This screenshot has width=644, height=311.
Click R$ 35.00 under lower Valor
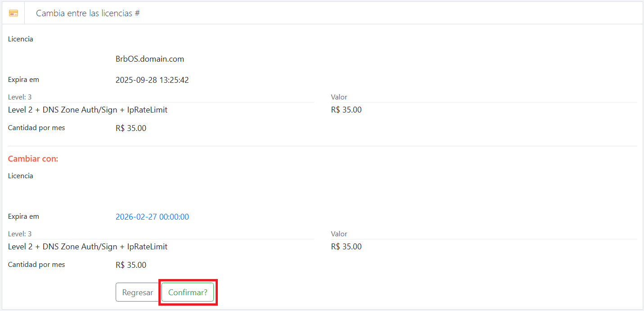pos(346,247)
